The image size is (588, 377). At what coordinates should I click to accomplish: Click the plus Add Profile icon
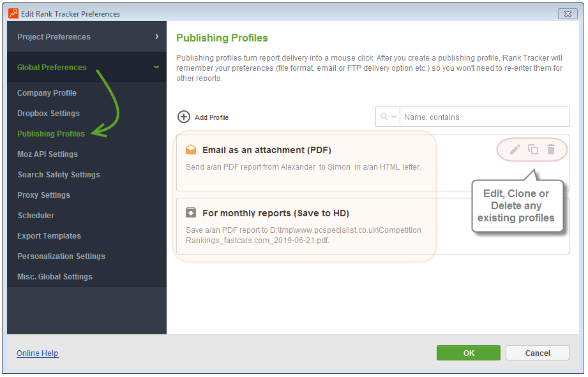(x=183, y=117)
